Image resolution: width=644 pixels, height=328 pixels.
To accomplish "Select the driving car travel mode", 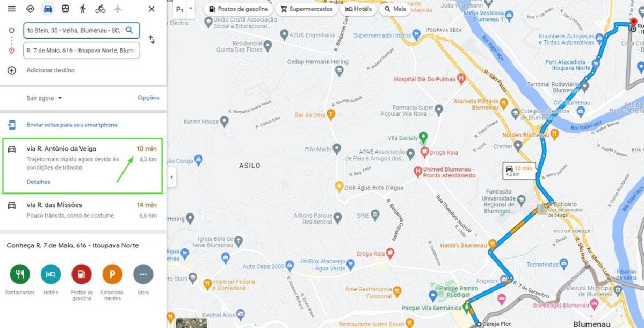I will pyautogui.click(x=48, y=9).
